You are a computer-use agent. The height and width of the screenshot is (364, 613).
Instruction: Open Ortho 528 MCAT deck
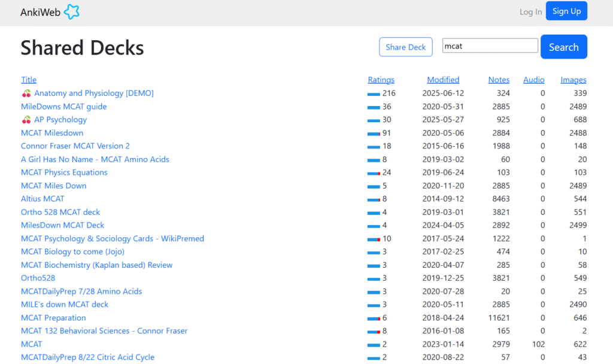(60, 212)
